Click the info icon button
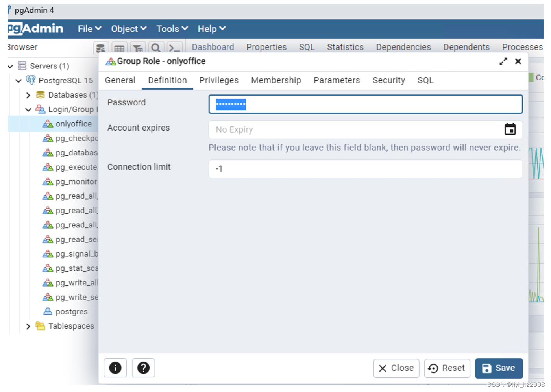 115,368
